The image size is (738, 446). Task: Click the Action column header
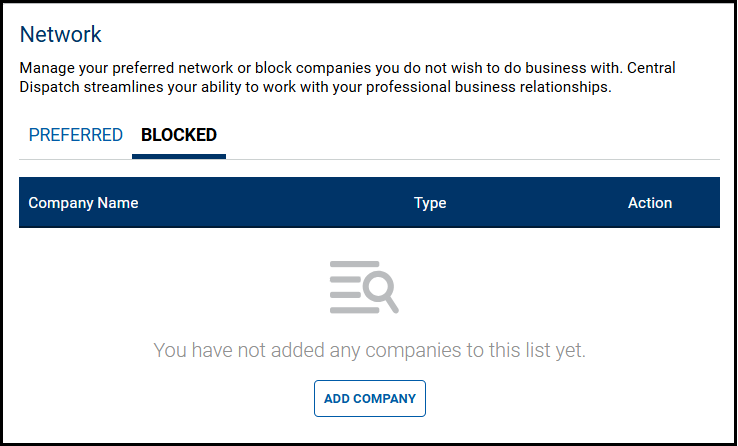[x=650, y=203]
